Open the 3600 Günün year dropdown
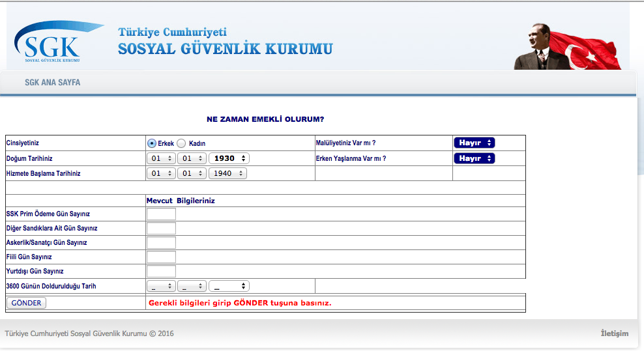This screenshot has width=644, height=353. tap(229, 286)
